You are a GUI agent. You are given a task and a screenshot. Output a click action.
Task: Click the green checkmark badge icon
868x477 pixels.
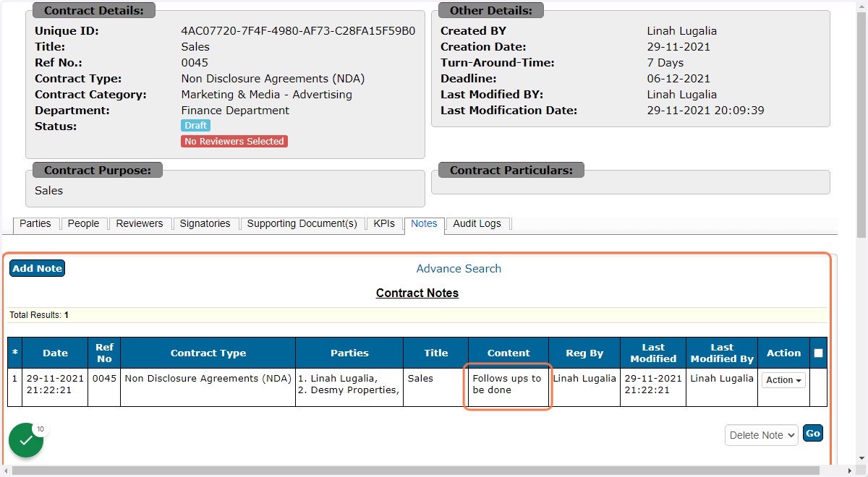(x=26, y=440)
